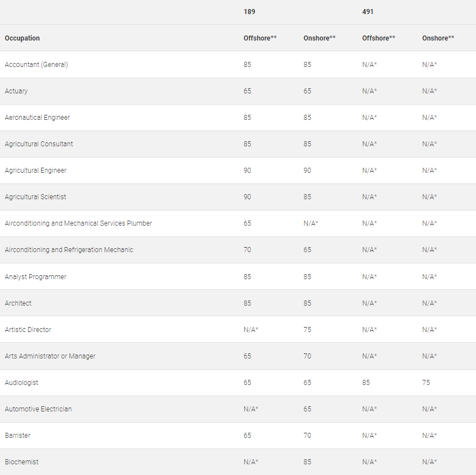This screenshot has height=475, width=476.
Task: Click the 491 visa column heading
Action: pyautogui.click(x=368, y=12)
